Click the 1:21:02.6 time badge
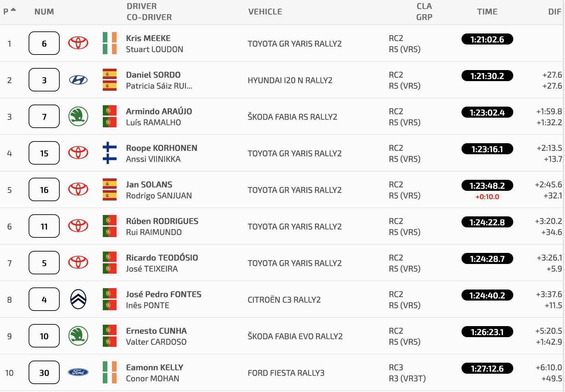The width and height of the screenshot is (565, 392). click(x=487, y=39)
